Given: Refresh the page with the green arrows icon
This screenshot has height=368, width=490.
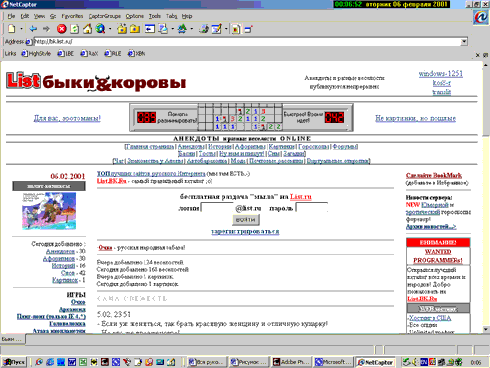Looking at the screenshot, I should tap(75, 29).
